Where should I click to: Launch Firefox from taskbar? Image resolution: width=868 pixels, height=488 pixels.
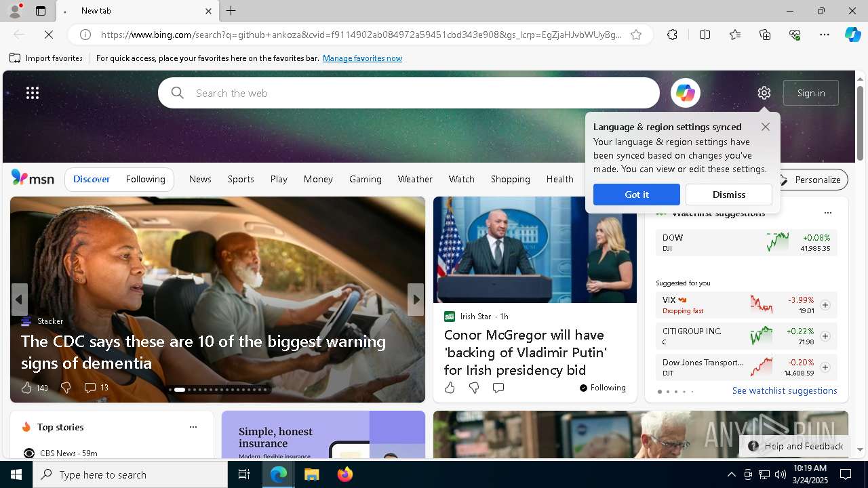tap(344, 474)
